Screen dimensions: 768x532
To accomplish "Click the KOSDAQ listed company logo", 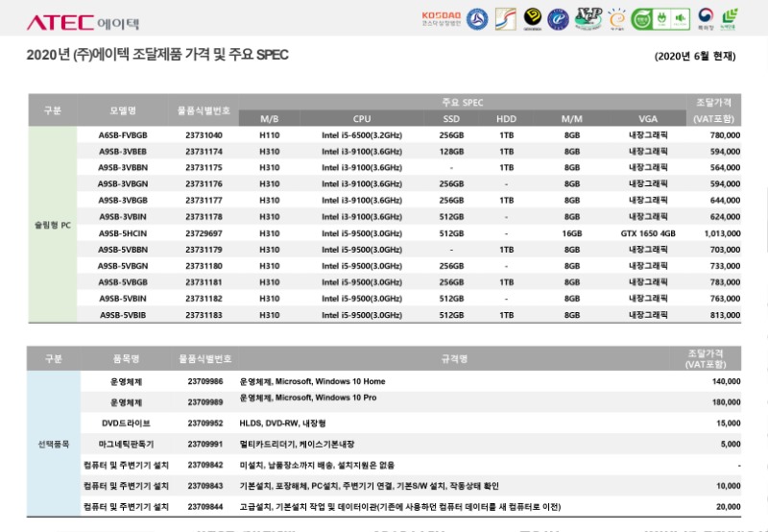I will pos(442,19).
